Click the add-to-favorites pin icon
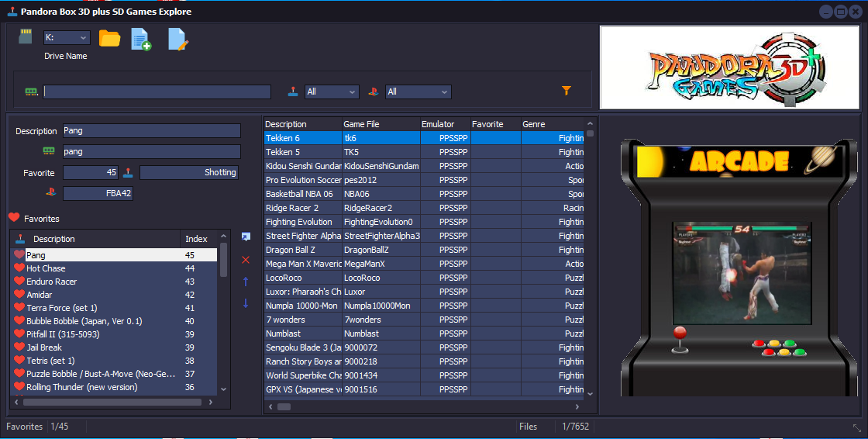 coord(246,237)
